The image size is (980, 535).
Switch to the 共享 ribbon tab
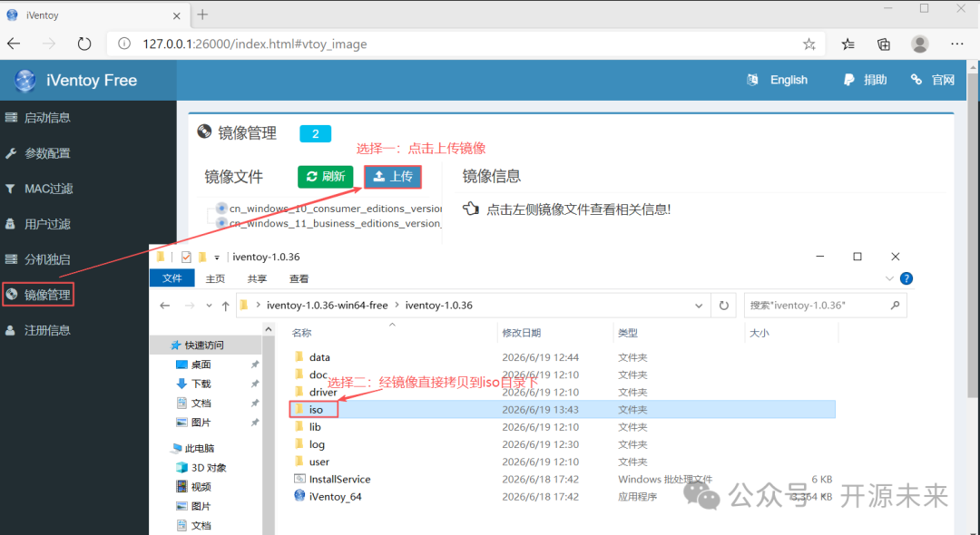pos(257,278)
